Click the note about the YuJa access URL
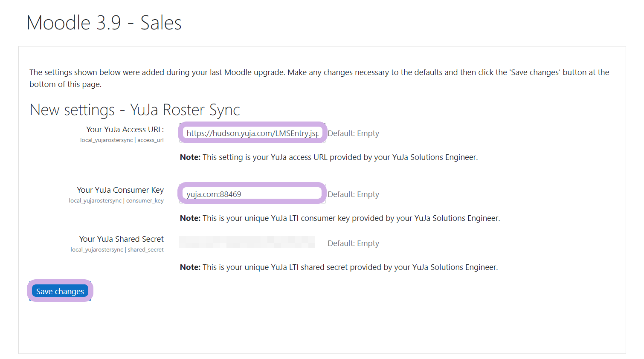 tap(328, 157)
